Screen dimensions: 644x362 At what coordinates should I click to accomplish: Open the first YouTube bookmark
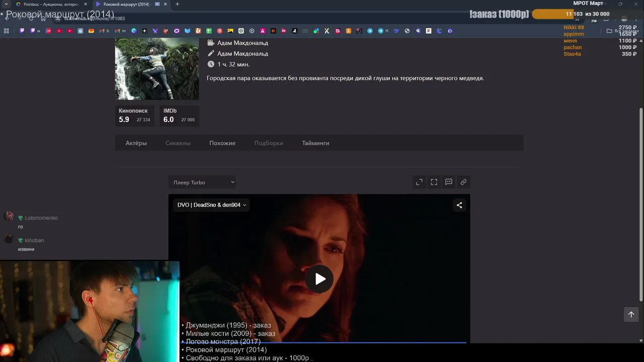pos(59,31)
